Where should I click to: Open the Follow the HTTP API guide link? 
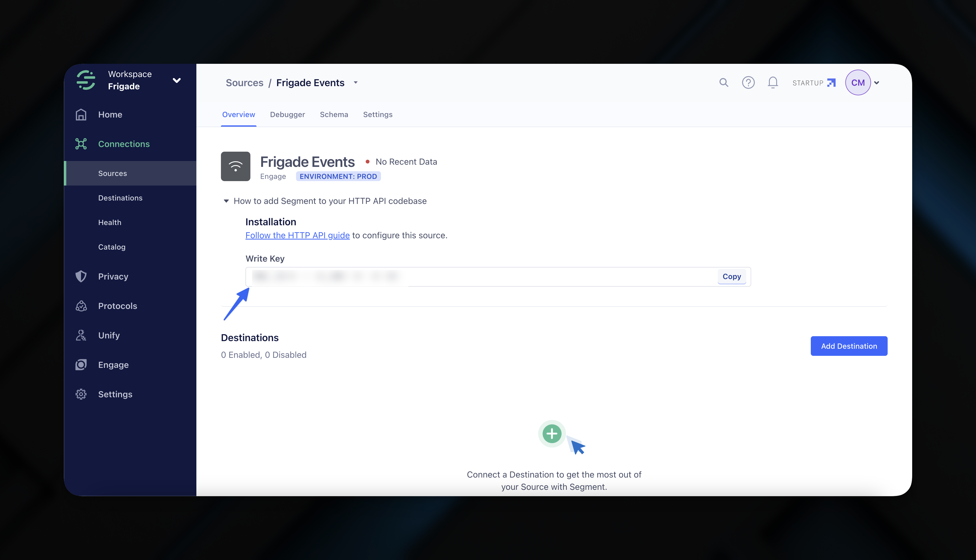(x=297, y=235)
